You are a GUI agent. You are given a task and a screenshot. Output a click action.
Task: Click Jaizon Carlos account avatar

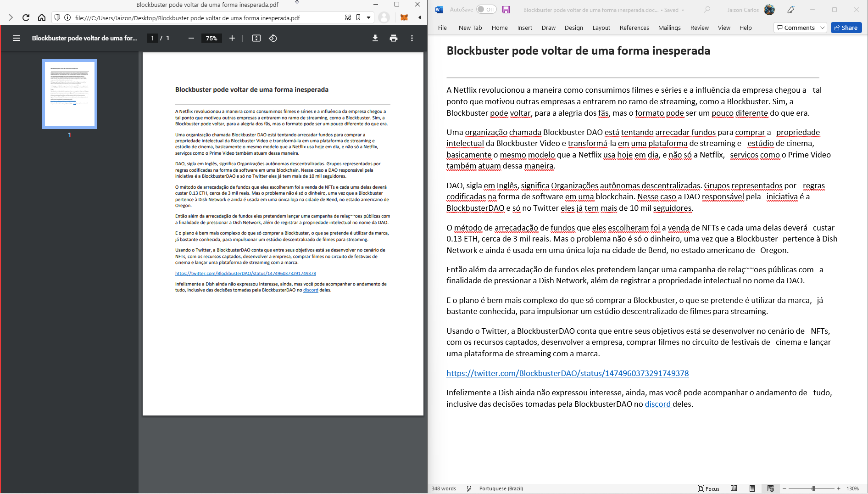769,10
